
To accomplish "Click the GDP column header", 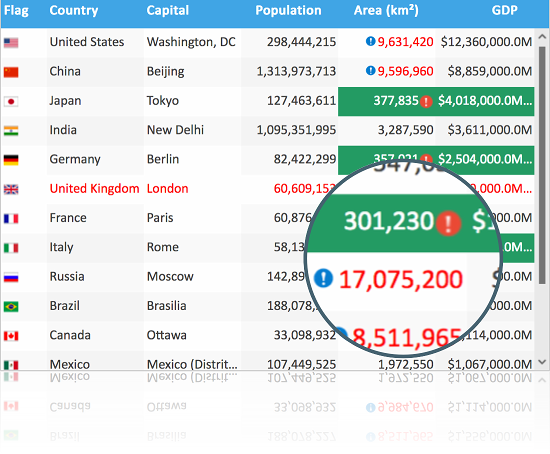I will [504, 11].
